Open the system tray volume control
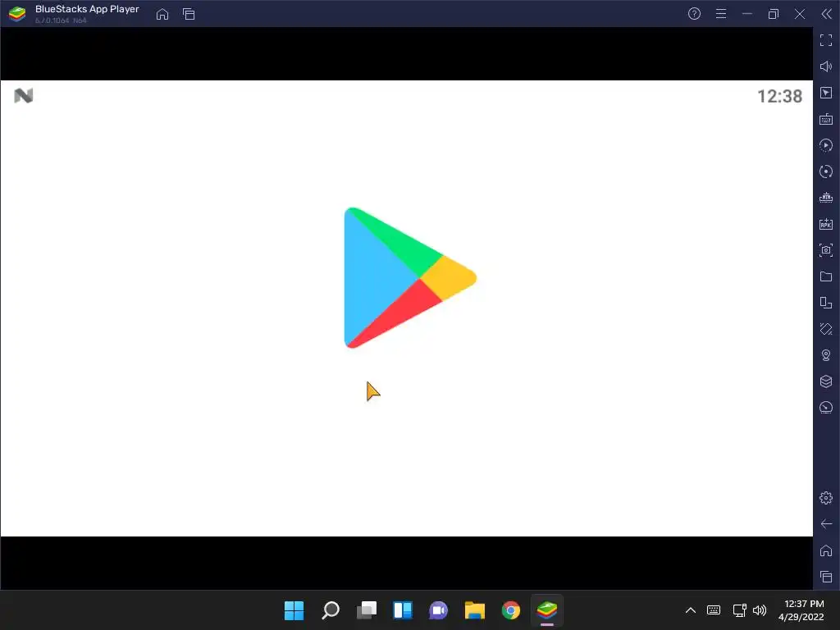The width and height of the screenshot is (840, 630). click(760, 610)
